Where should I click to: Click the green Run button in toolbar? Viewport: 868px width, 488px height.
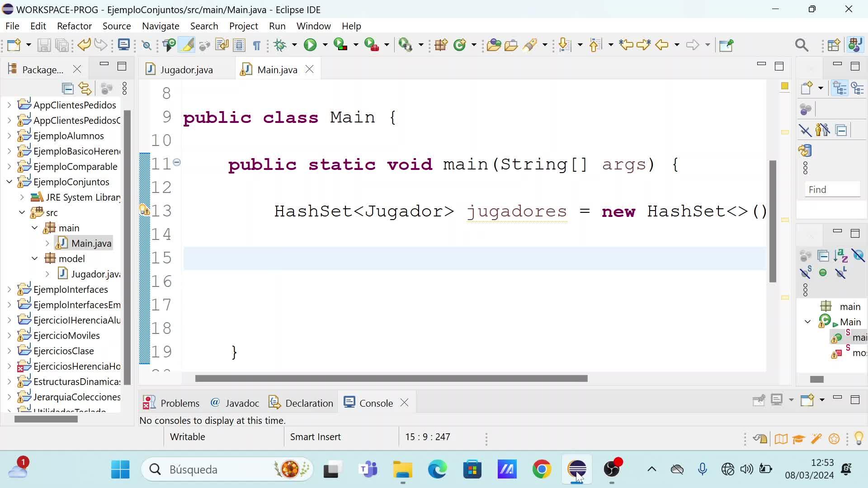pos(310,45)
